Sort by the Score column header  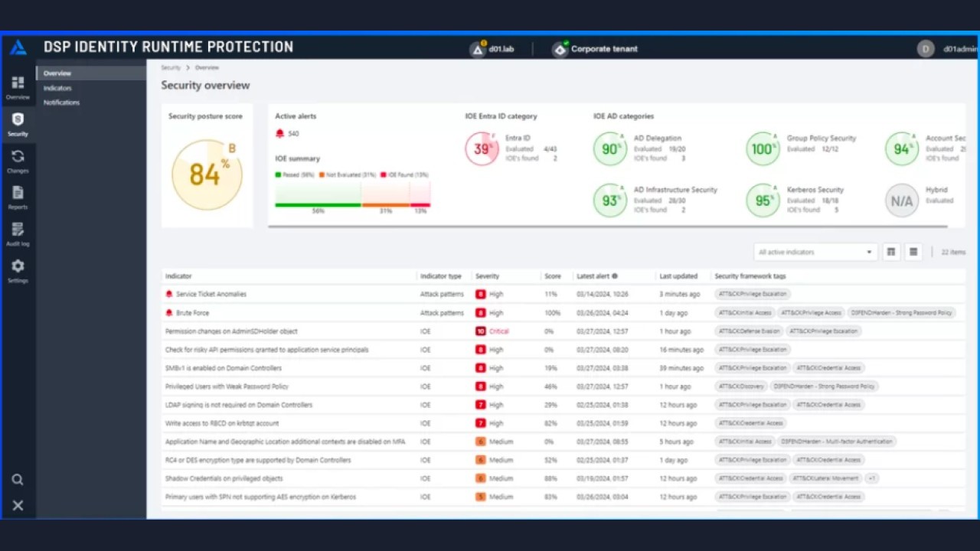tap(553, 276)
